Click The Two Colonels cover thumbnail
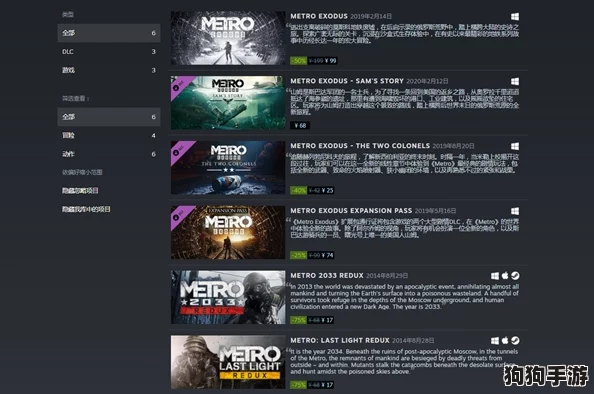594x394 pixels. pos(228,167)
